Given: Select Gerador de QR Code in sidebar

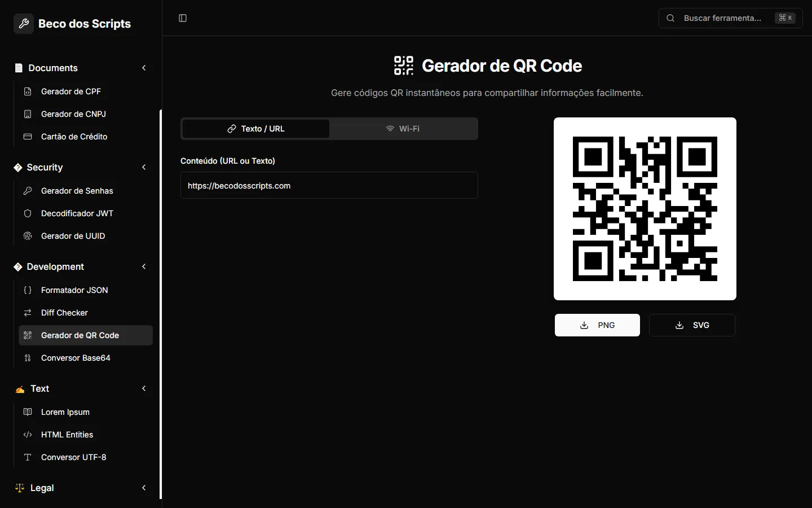Looking at the screenshot, I should tap(86, 335).
